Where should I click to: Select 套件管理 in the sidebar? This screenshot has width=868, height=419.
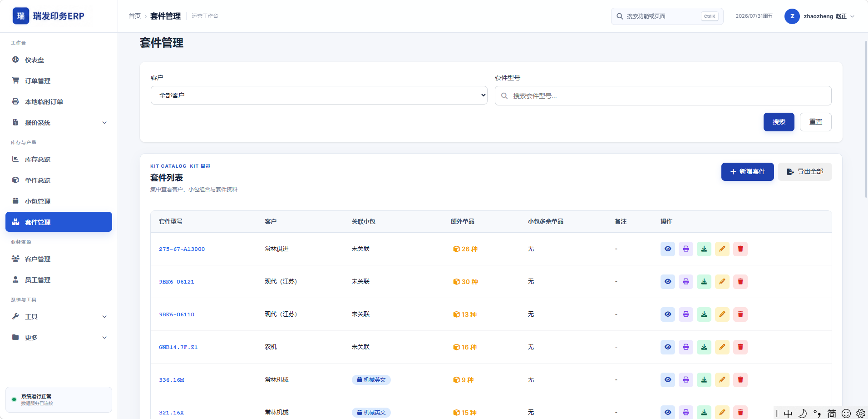(59, 222)
